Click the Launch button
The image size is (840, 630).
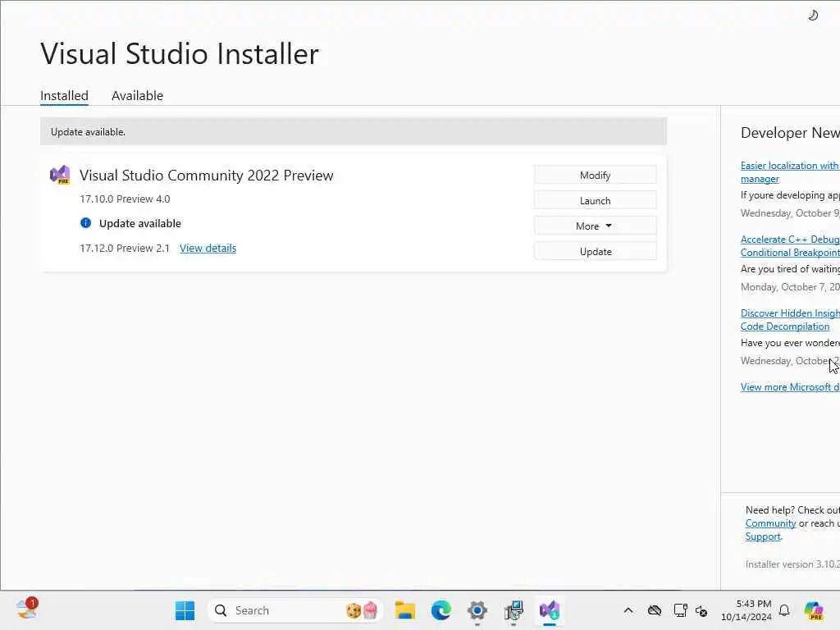click(596, 200)
